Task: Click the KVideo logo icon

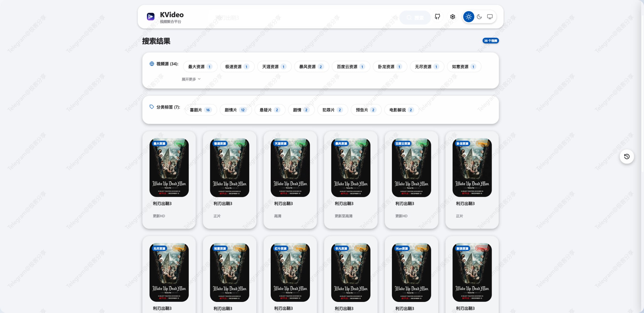Action: (x=150, y=17)
